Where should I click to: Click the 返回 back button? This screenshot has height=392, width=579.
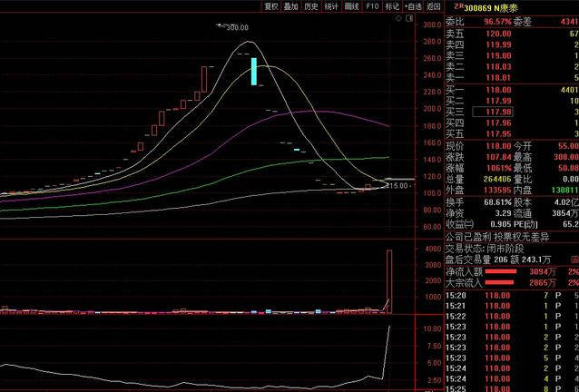coord(434,6)
